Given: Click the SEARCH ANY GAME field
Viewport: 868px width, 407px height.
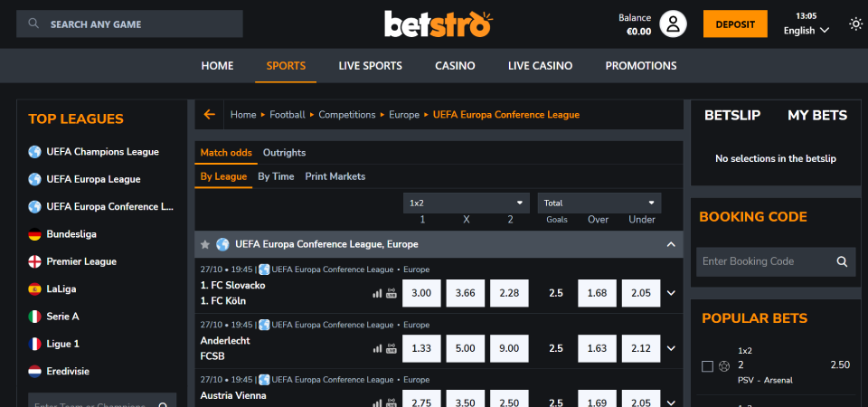Looking at the screenshot, I should point(129,24).
